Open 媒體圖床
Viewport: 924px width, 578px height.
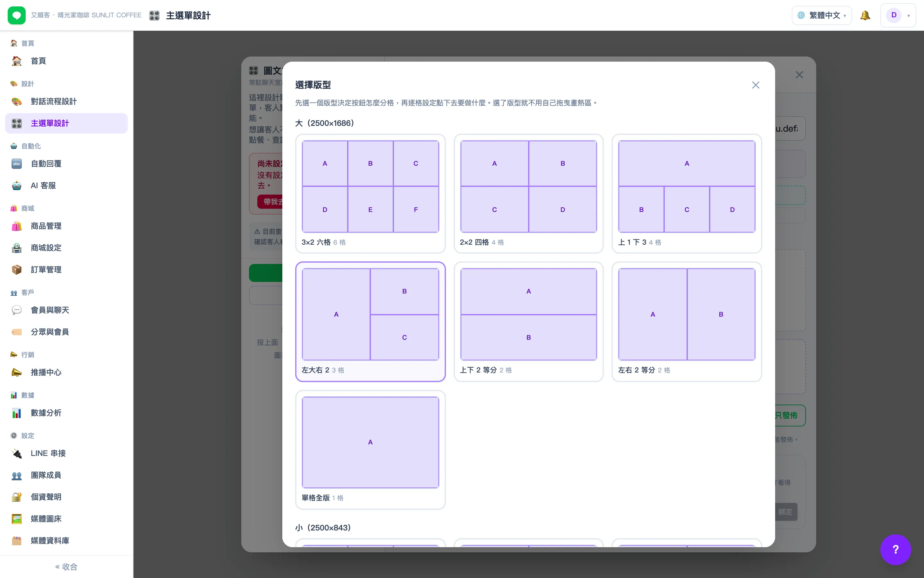coord(66,519)
